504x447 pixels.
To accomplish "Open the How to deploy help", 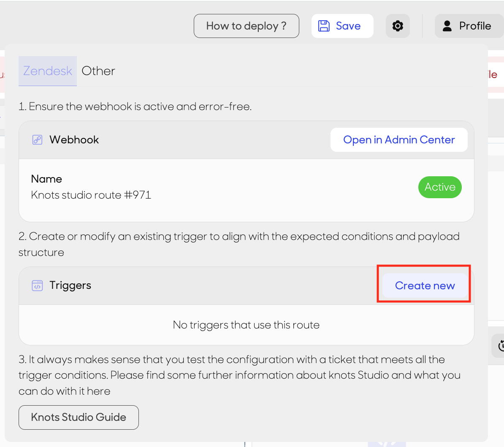I will point(246,26).
